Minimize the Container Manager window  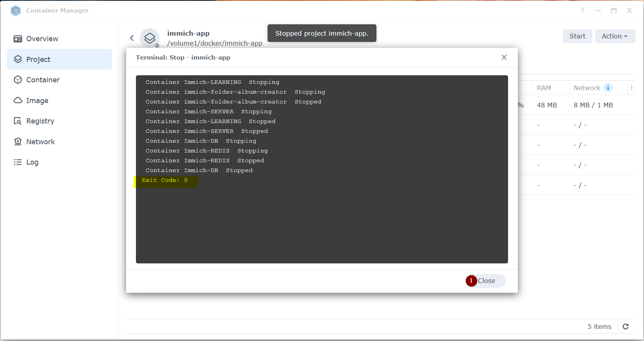tap(598, 11)
